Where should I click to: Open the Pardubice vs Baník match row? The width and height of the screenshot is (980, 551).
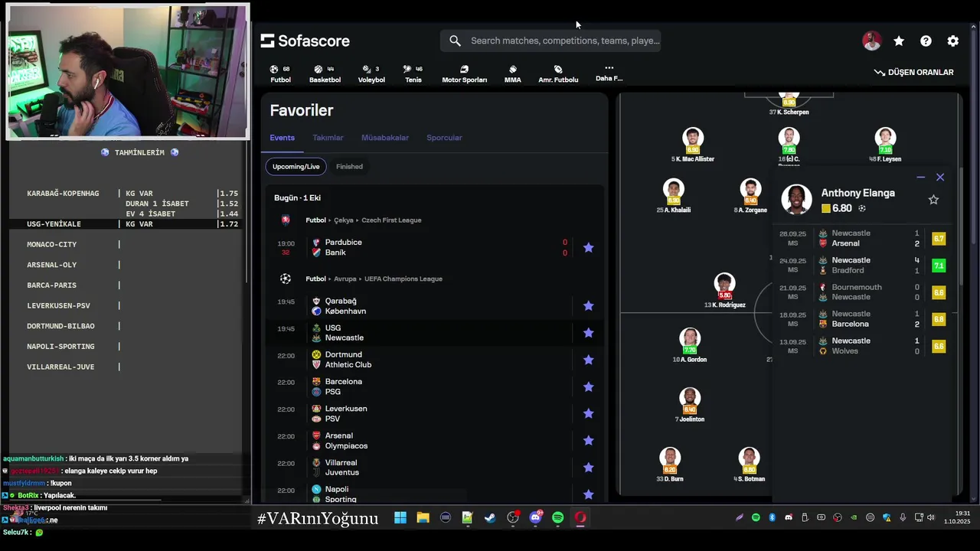[435, 247]
